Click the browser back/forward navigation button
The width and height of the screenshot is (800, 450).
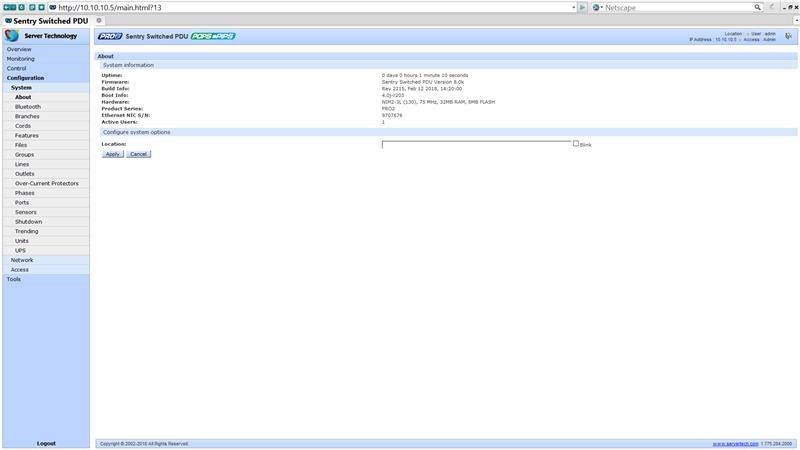click(x=10, y=8)
